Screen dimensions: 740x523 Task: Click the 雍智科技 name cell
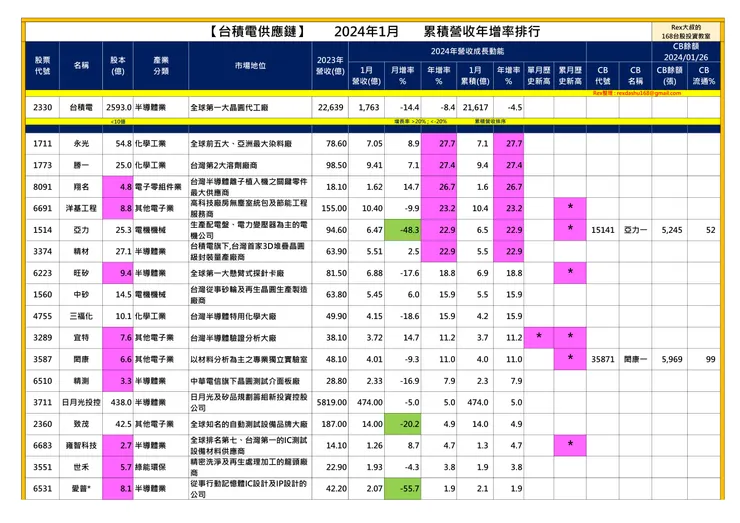[81, 446]
